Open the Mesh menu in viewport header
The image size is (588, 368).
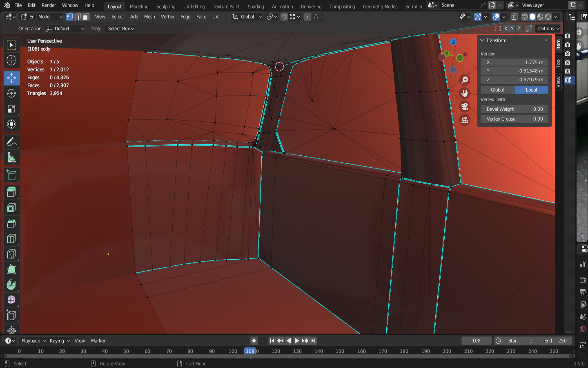pos(149,17)
